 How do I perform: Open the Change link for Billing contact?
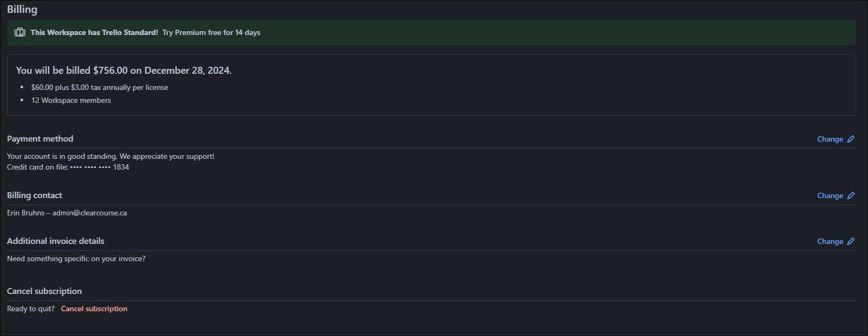pos(830,195)
